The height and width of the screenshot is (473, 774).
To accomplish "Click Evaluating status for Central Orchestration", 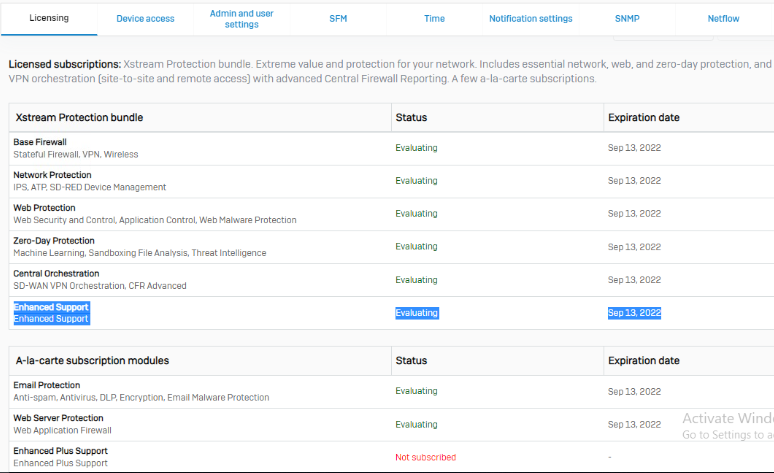I will point(416,279).
